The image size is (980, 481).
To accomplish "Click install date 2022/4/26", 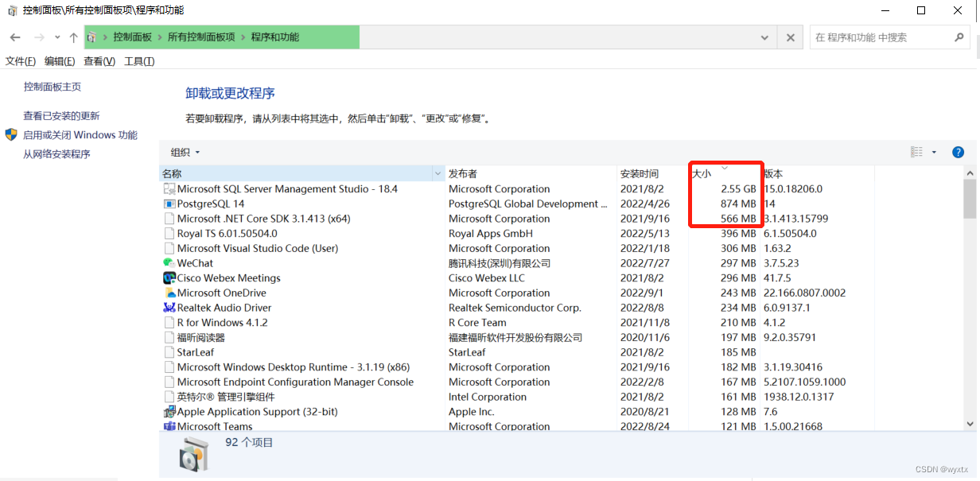I will point(645,204).
